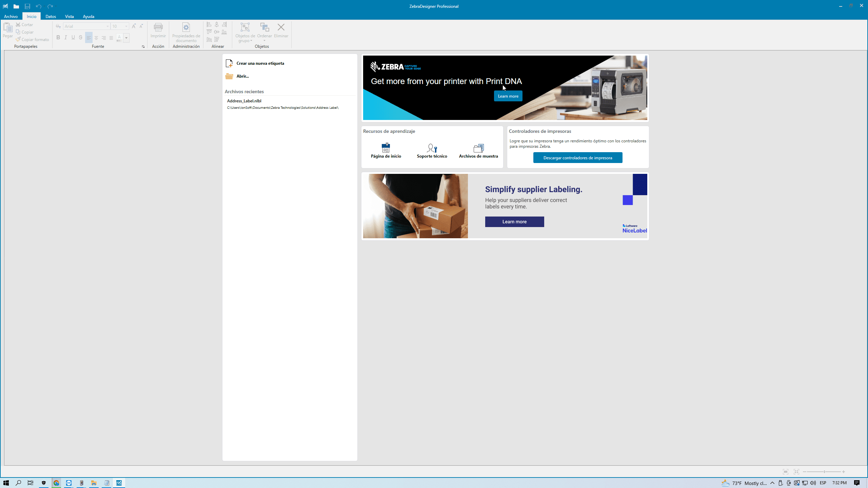Open the Archivo menu
This screenshot has height=488, width=868.
pos(11,16)
